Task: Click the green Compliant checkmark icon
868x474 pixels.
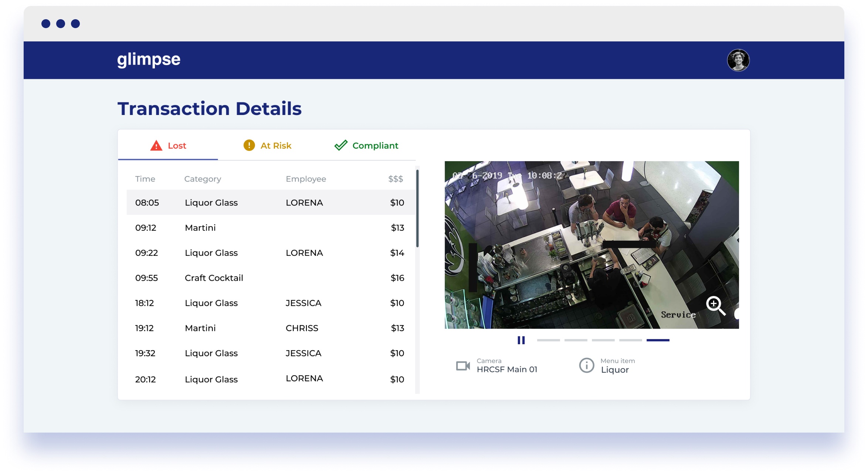Action: (x=341, y=145)
